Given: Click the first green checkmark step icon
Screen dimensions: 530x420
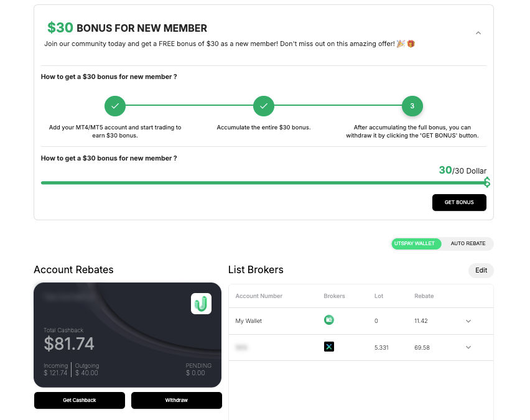Looking at the screenshot, I should click(x=115, y=106).
